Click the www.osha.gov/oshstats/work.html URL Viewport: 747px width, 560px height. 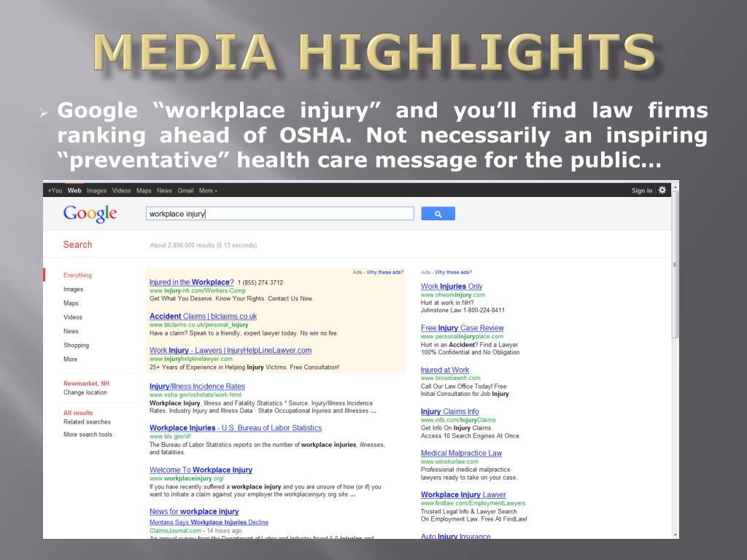(196, 394)
